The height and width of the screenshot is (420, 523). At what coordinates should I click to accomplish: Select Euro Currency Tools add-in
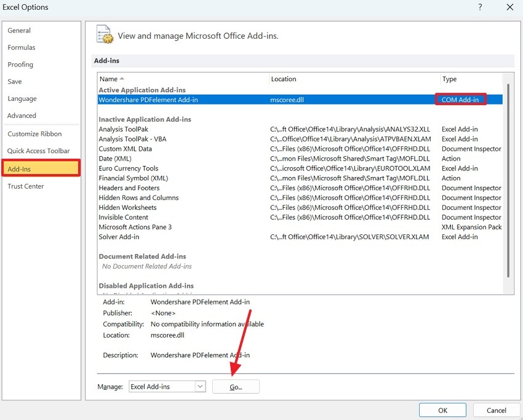(x=300, y=168)
